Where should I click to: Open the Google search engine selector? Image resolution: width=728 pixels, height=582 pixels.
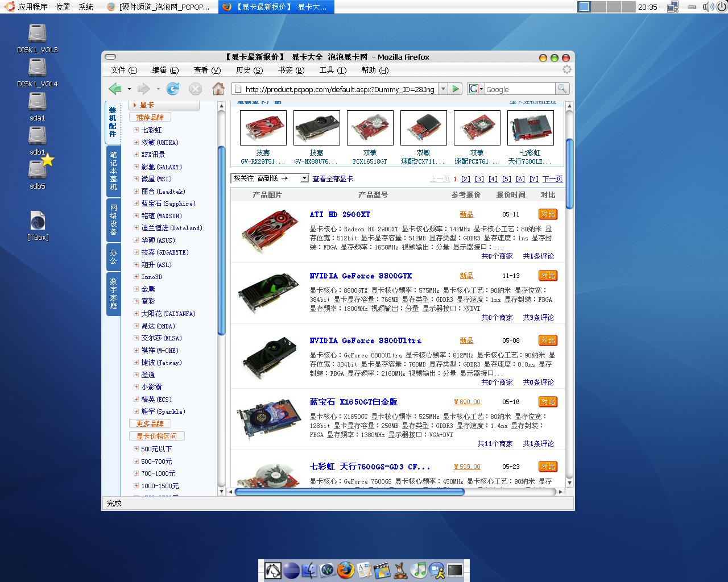coord(475,89)
